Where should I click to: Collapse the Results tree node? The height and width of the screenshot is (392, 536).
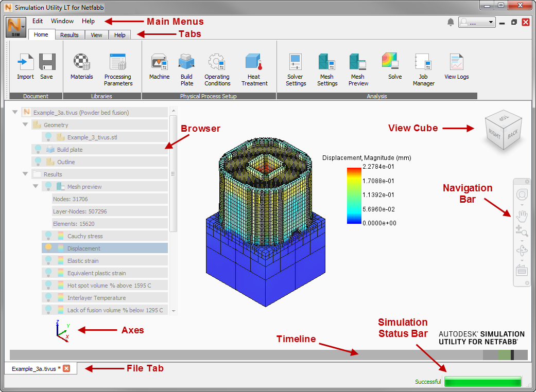point(25,174)
